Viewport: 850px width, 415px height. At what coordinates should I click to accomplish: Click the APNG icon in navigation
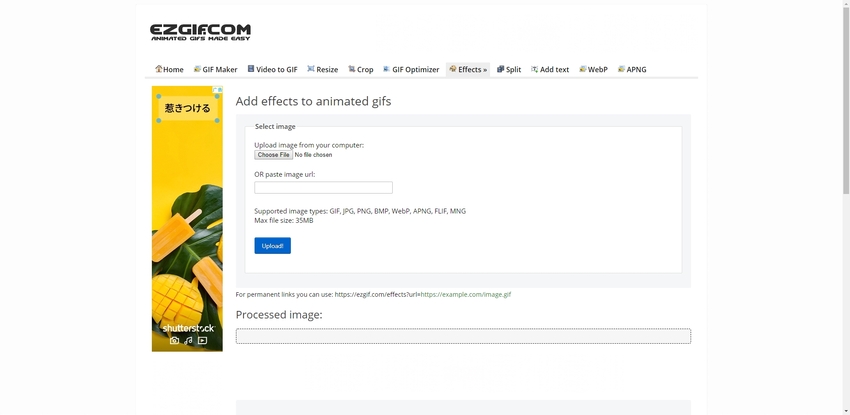tap(621, 69)
